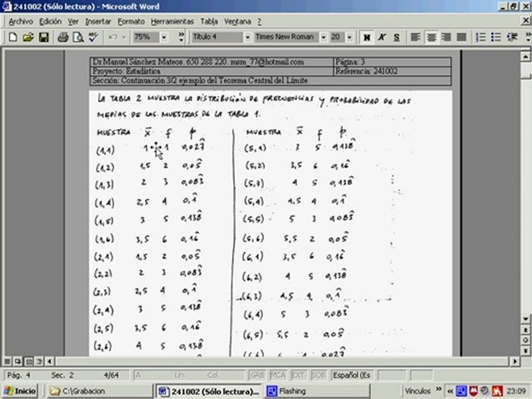Open the Select Browse Object circle button

(x=525, y=340)
